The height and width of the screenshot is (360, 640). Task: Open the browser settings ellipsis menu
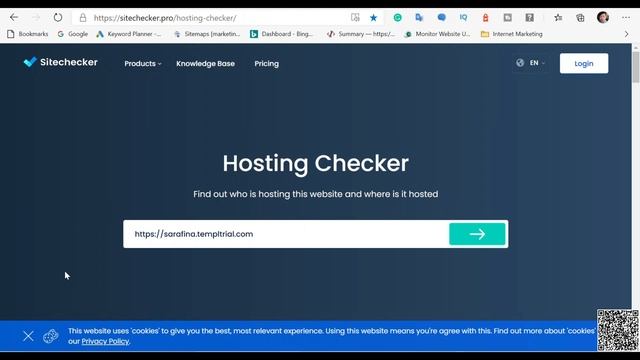coord(626,18)
